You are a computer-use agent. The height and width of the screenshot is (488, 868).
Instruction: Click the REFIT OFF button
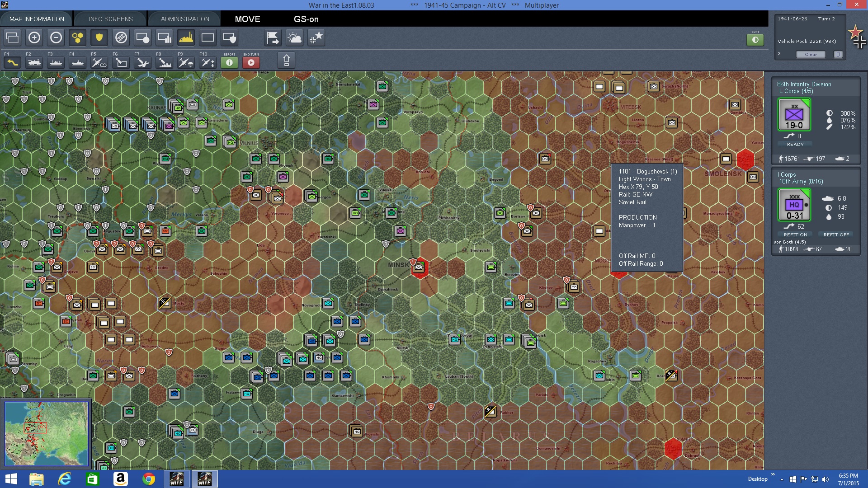[836, 235]
